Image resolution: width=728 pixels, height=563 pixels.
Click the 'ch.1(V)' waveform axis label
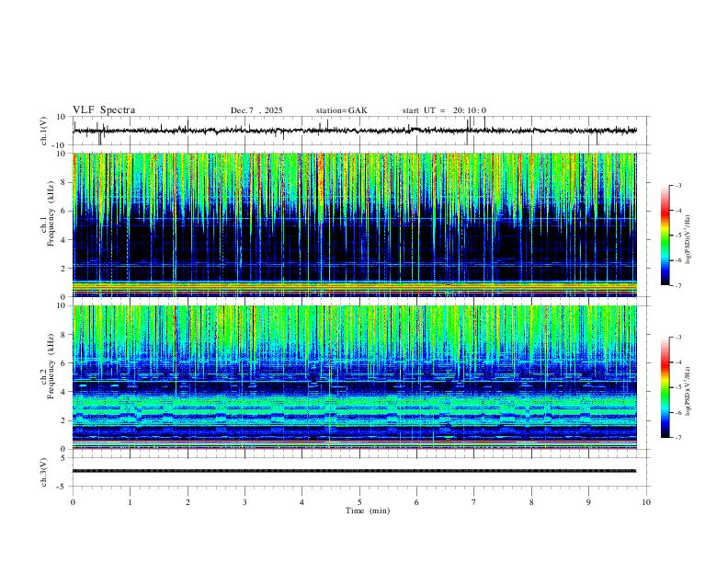[x=44, y=131]
